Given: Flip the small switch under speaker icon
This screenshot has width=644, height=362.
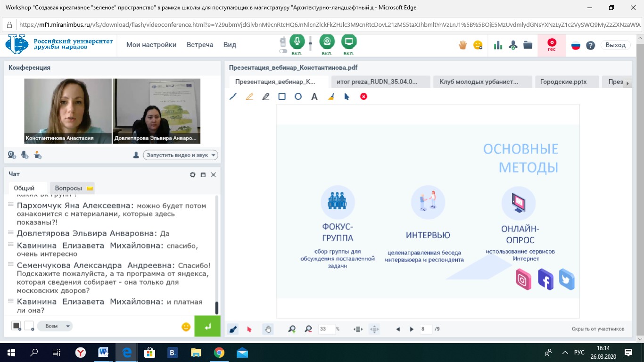Looking at the screenshot, I should [283, 51].
